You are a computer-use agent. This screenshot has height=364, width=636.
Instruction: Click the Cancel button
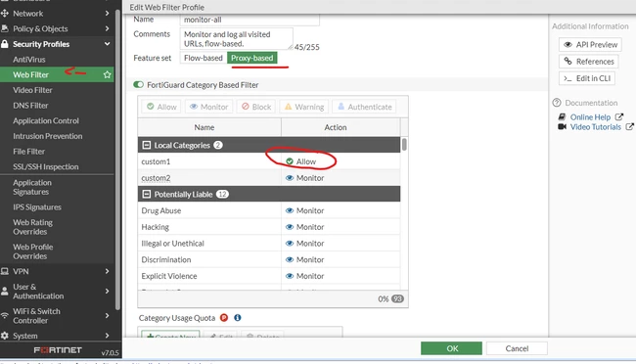pos(517,348)
